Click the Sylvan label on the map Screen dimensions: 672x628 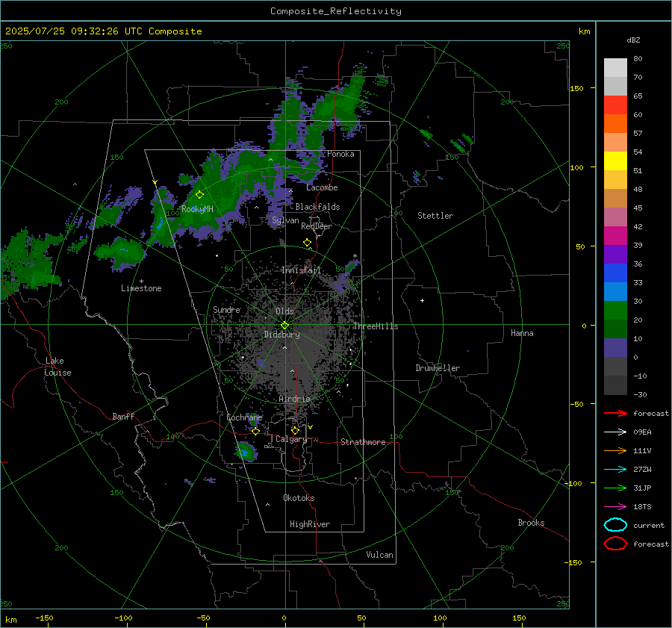285,220
